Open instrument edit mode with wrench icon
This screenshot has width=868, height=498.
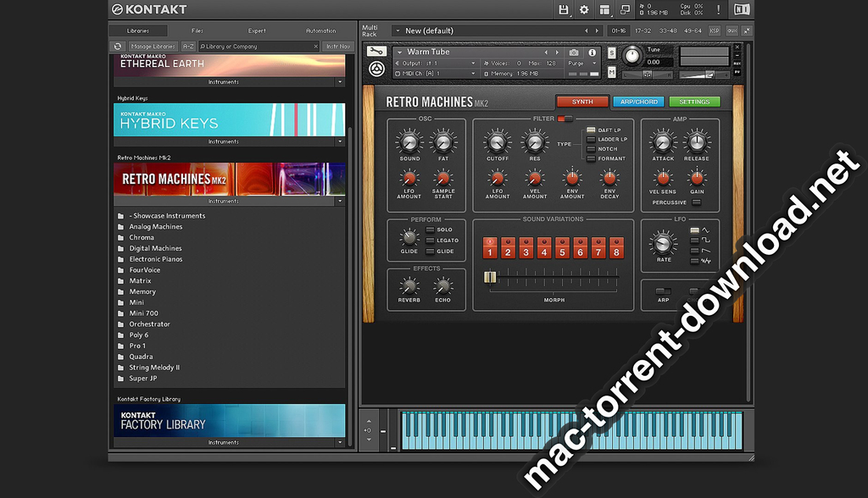376,52
